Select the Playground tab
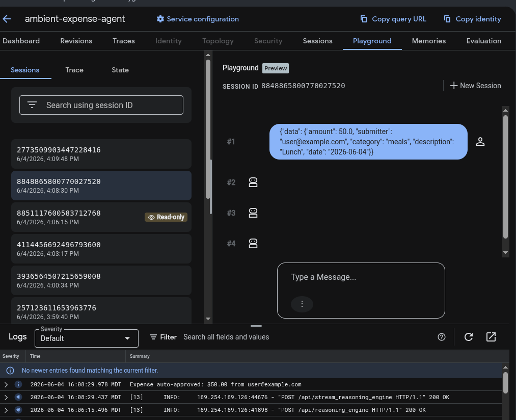The width and height of the screenshot is (516, 420). click(x=372, y=41)
